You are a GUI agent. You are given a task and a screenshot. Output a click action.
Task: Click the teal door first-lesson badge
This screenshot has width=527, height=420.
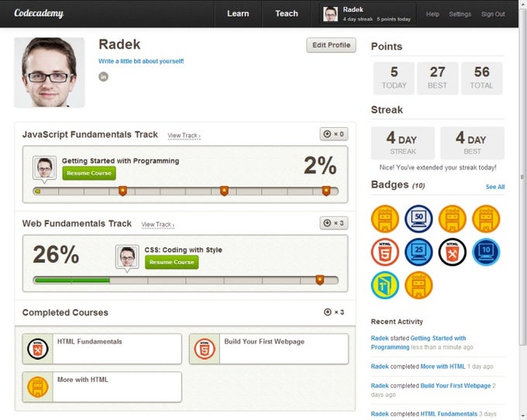(385, 285)
